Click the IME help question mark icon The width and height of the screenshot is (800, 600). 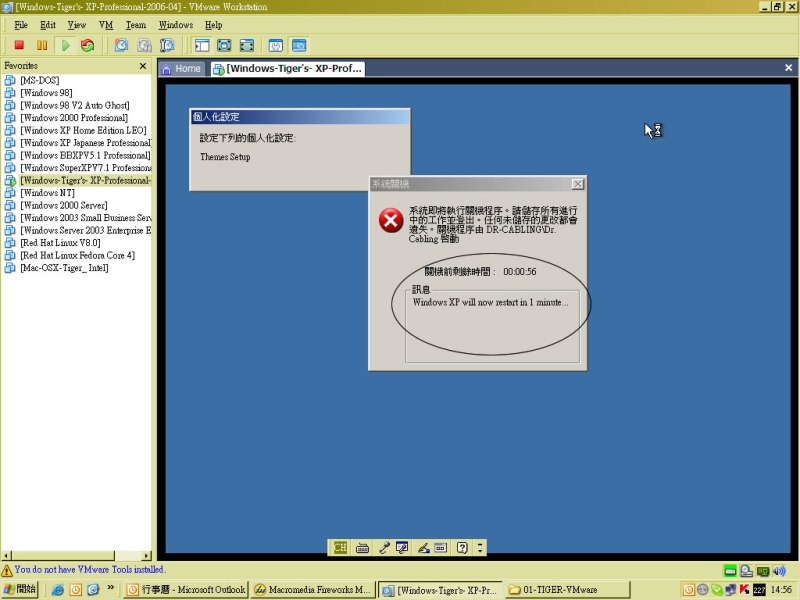pos(462,547)
